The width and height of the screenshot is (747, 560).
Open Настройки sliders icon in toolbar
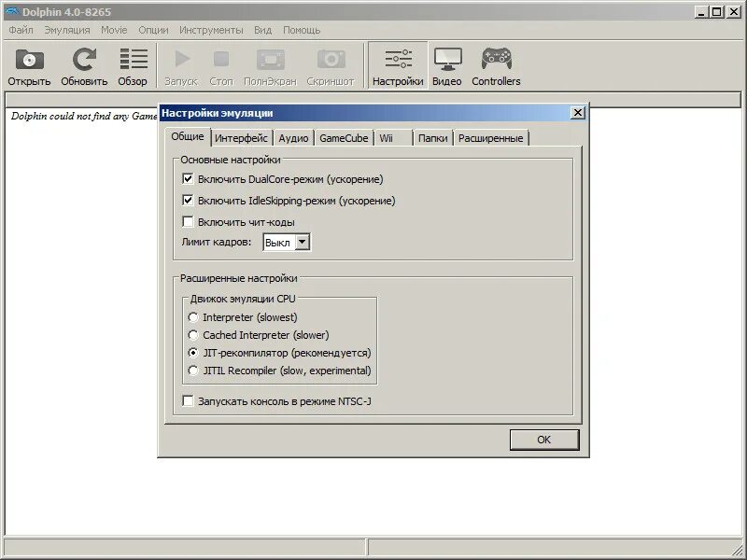click(398, 59)
